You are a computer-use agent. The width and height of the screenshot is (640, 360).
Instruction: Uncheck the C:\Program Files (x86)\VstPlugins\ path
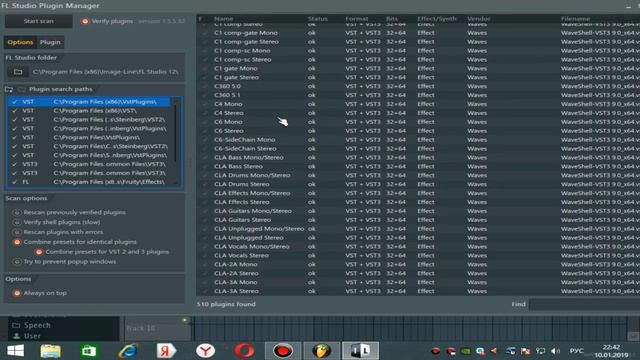[15, 102]
